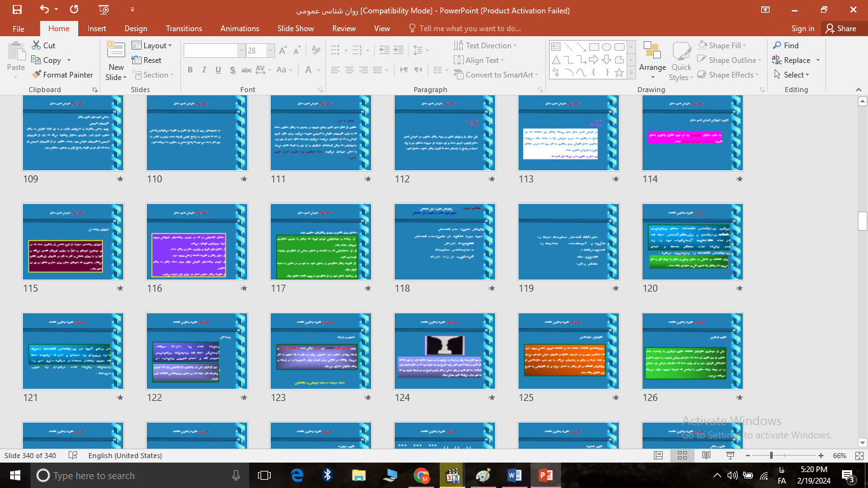The height and width of the screenshot is (488, 868).
Task: Open Word from the Windows taskbar
Action: pos(515,475)
